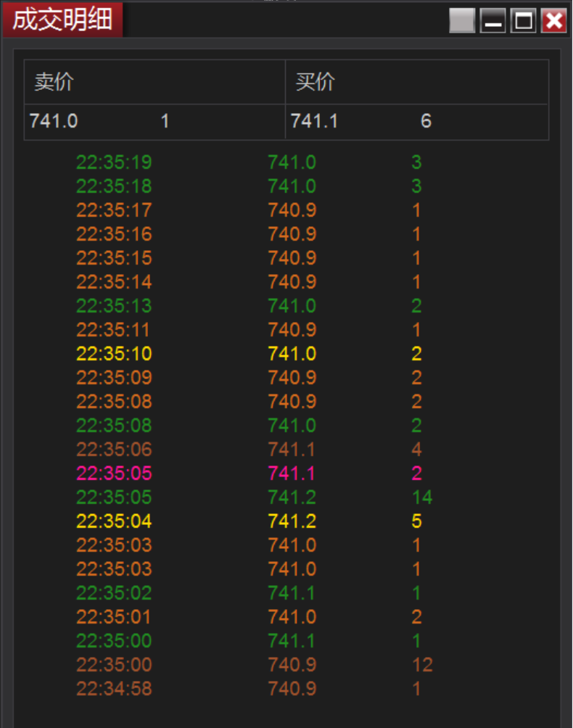Select the 22:34:58 timestamp
The width and height of the screenshot is (573, 728).
coord(114,689)
